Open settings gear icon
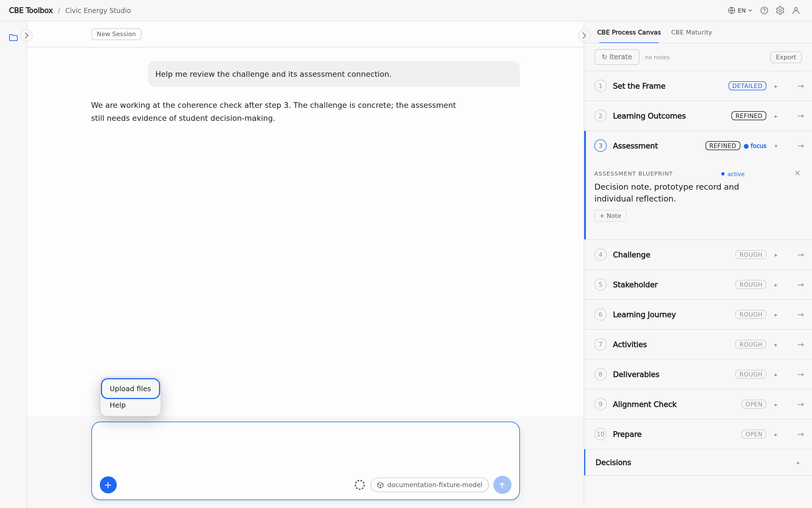This screenshot has height=508, width=812. point(780,10)
